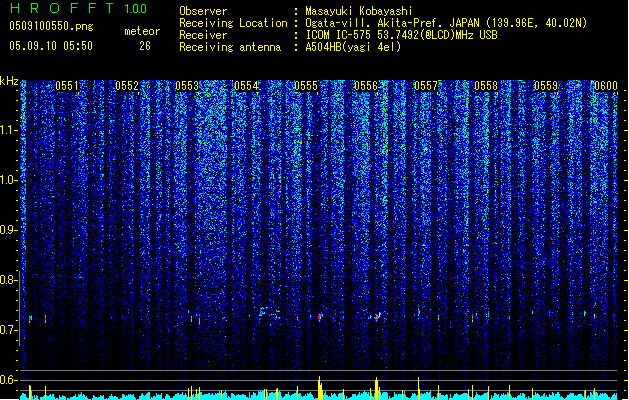This screenshot has height=400, width=629.
Task: Click the 1.1 kHz axis label
Action: (9, 130)
